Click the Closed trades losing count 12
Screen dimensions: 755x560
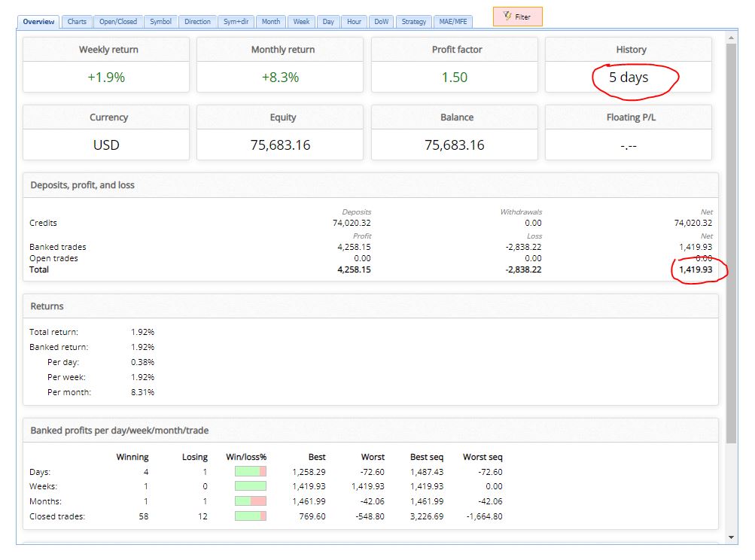tap(202, 516)
